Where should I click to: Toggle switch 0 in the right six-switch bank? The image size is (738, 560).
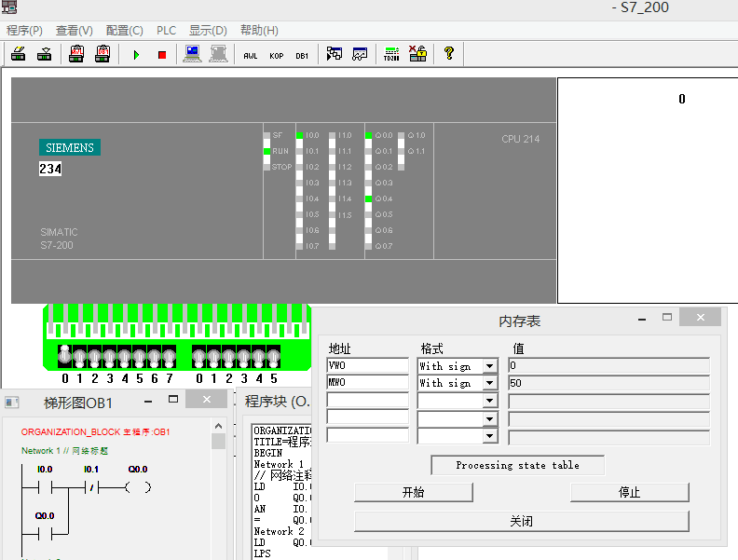point(199,358)
